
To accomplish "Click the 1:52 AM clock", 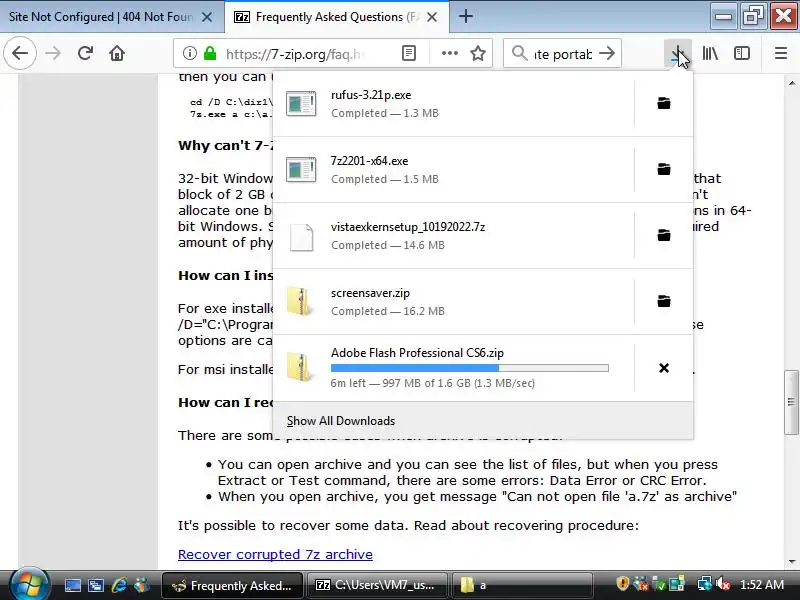I will click(762, 585).
